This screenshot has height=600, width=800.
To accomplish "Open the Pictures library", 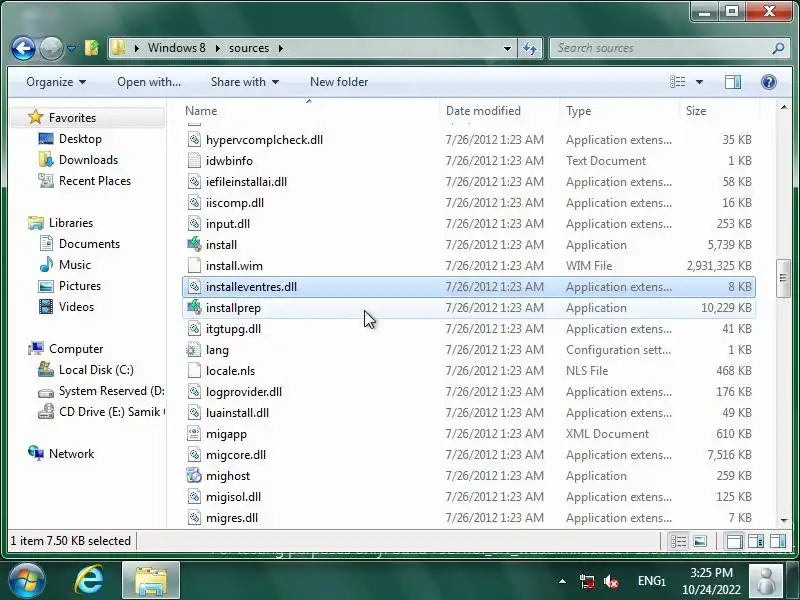I will pyautogui.click(x=80, y=286).
